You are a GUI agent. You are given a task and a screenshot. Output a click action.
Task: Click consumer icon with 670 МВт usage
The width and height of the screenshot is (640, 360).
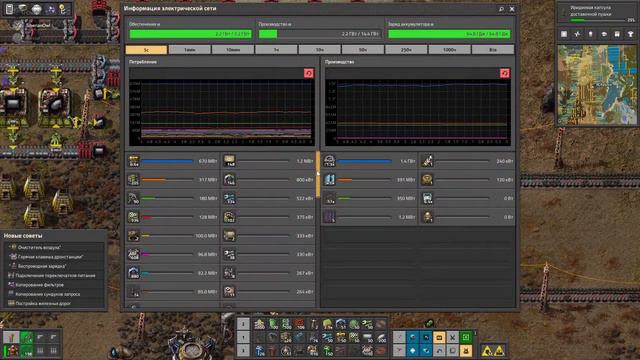[x=133, y=161]
